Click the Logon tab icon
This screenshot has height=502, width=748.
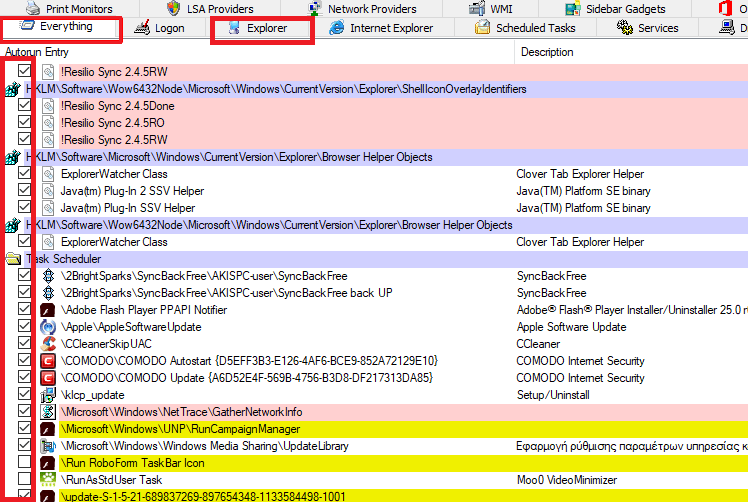[142, 28]
